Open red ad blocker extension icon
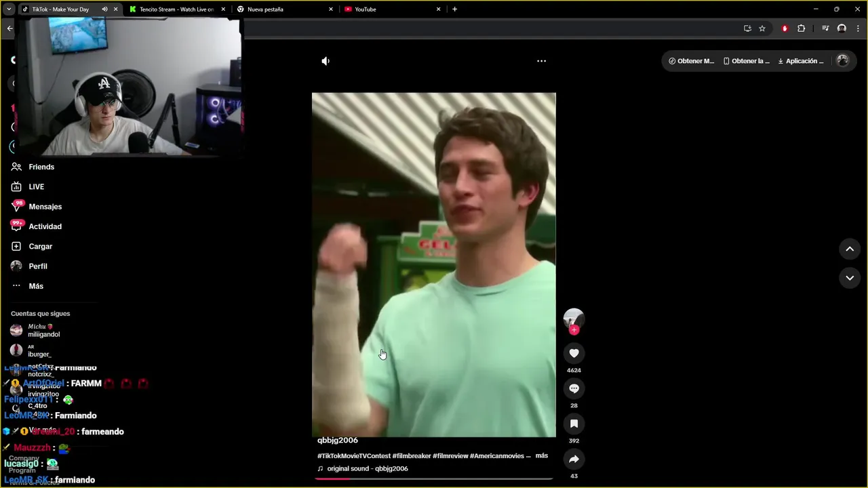Screen dimensions: 868x488 (785, 28)
